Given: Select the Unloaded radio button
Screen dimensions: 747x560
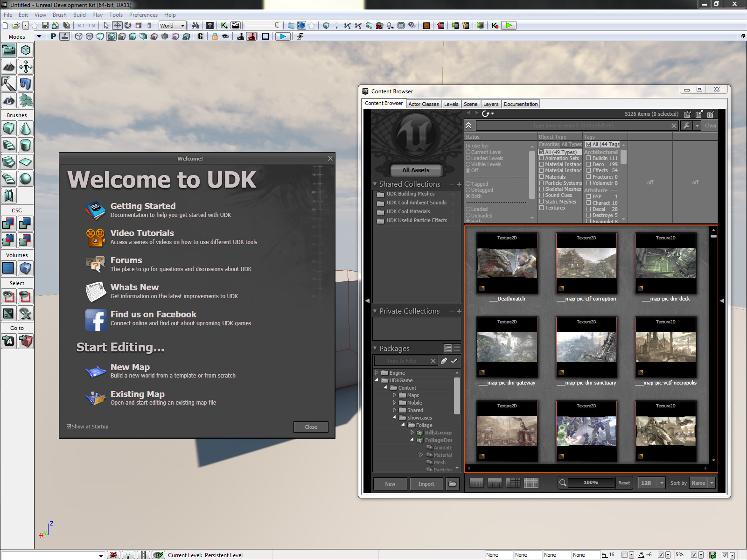Looking at the screenshot, I should [x=468, y=216].
